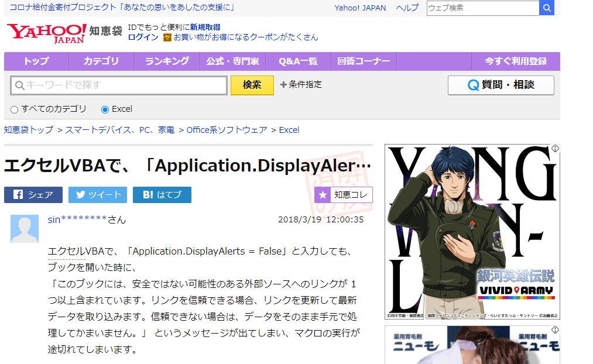Click the sin******** user avatar
Viewport: 593px width, 364px height.
pos(25,229)
